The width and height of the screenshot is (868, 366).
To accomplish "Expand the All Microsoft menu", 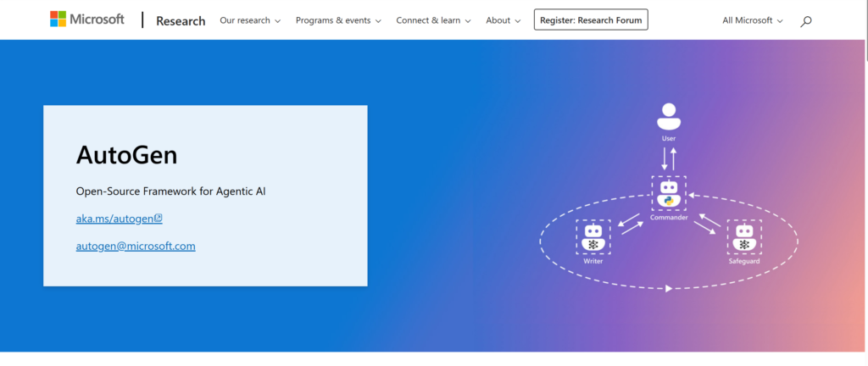I will (x=752, y=20).
